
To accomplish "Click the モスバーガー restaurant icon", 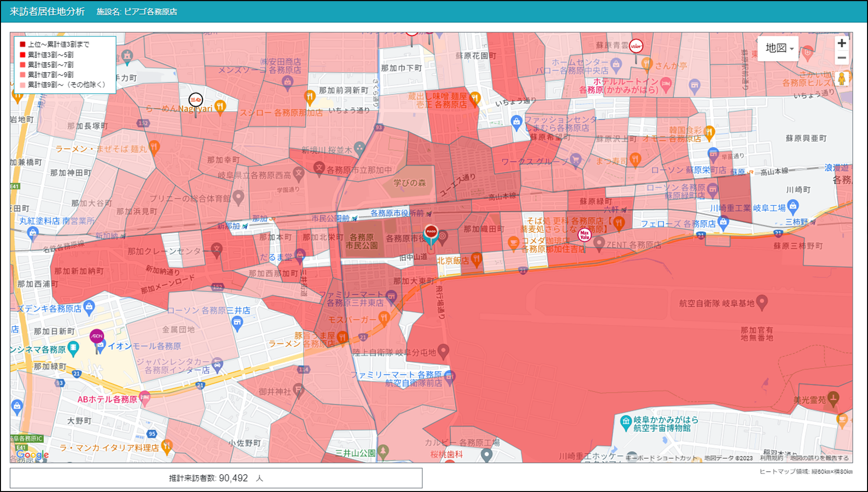I will 384,317.
